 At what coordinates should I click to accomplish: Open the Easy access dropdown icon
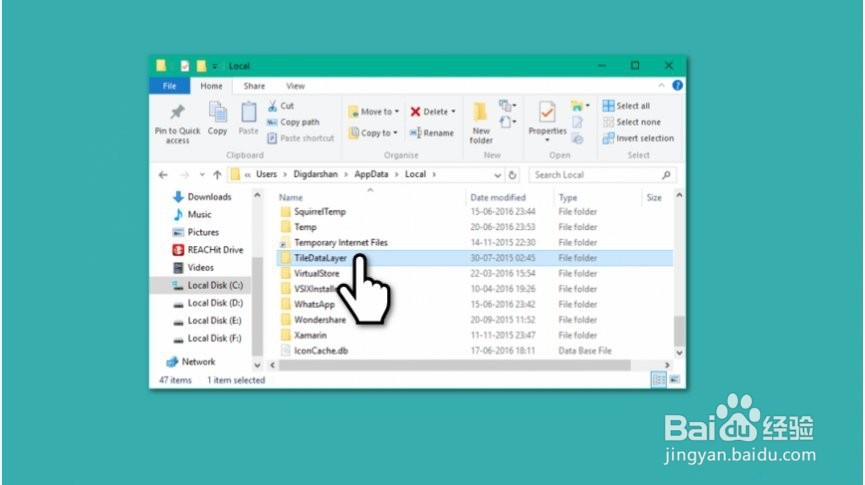507,122
